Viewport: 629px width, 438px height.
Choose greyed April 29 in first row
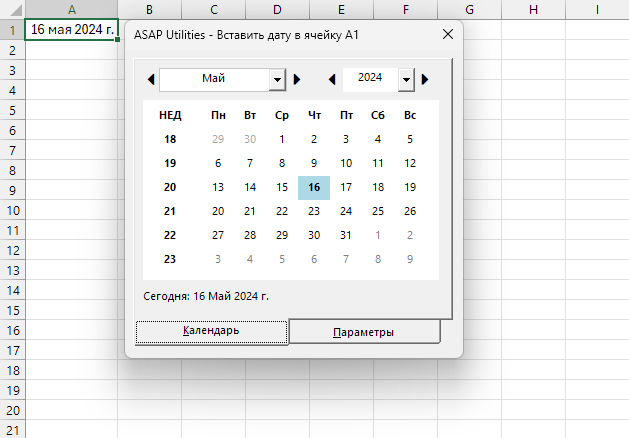(218, 139)
